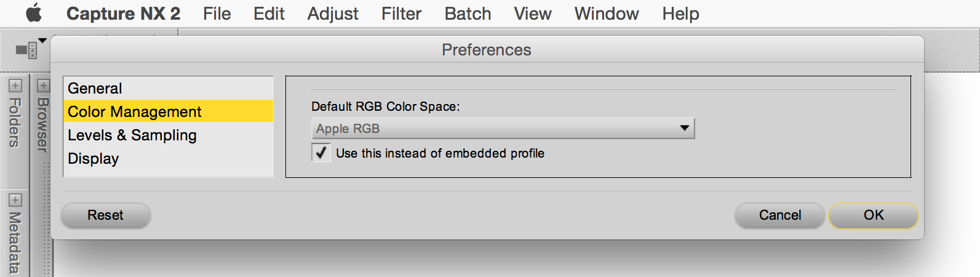Expand the Metadata panel plus icon
980x277 pixels.
pos(15,200)
